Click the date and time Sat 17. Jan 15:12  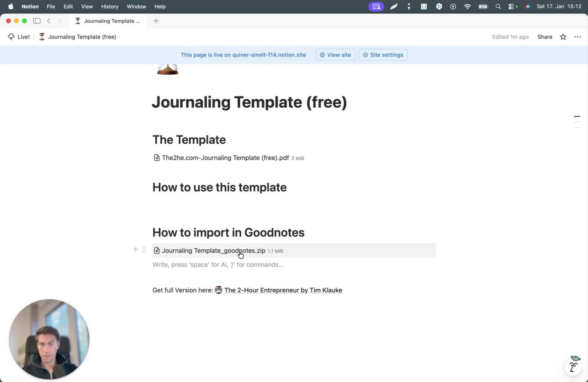click(559, 6)
